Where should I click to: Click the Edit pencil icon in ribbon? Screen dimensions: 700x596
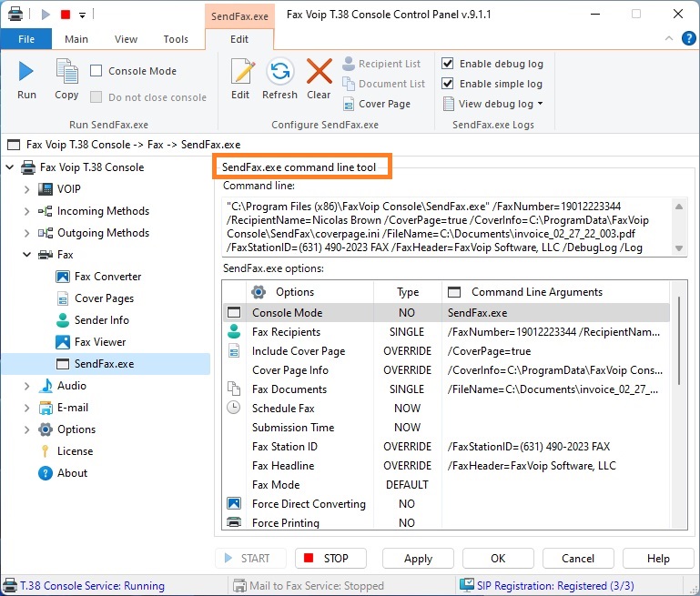point(242,71)
